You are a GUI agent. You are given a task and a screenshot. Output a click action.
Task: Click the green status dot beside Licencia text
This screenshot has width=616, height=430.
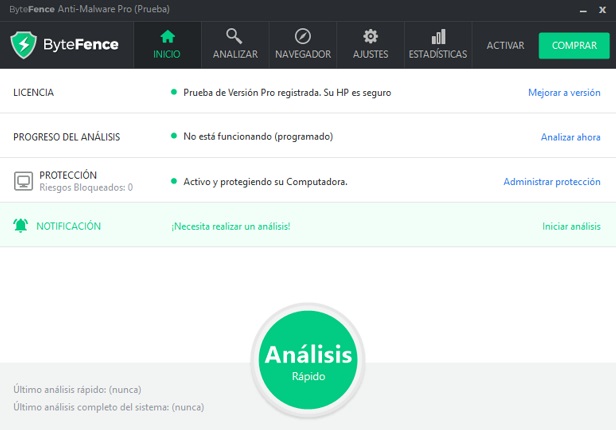[x=174, y=92]
